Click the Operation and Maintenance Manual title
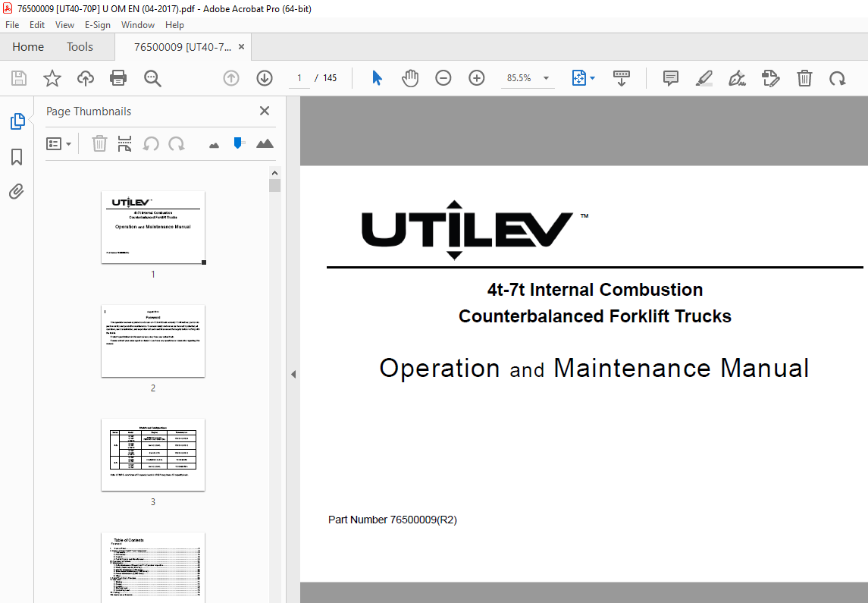The image size is (868, 603). (x=594, y=368)
